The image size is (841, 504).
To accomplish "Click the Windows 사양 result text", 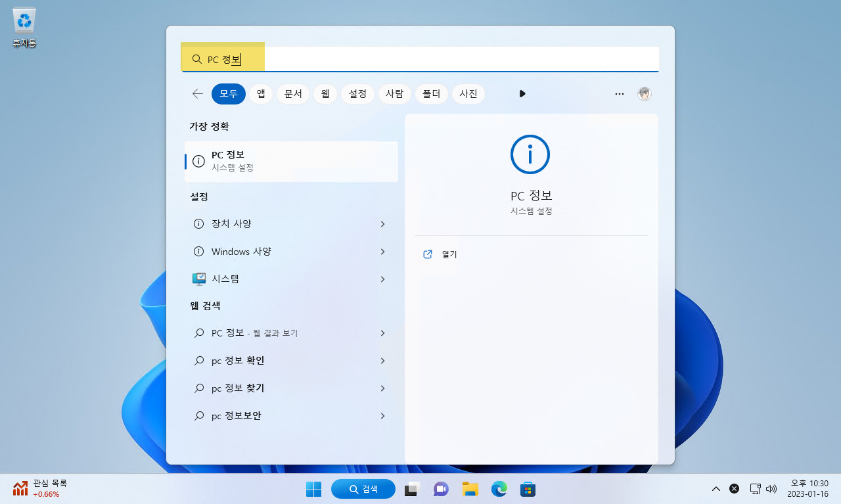I will coord(241,252).
